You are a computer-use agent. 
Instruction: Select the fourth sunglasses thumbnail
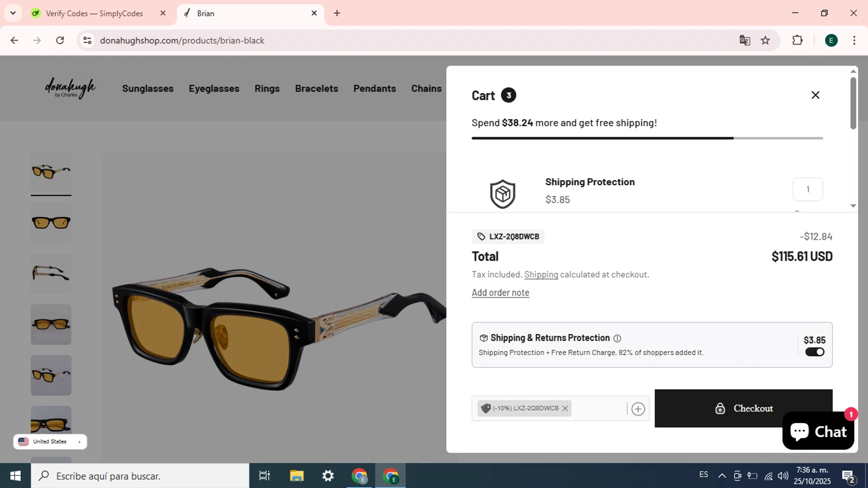tap(51, 325)
